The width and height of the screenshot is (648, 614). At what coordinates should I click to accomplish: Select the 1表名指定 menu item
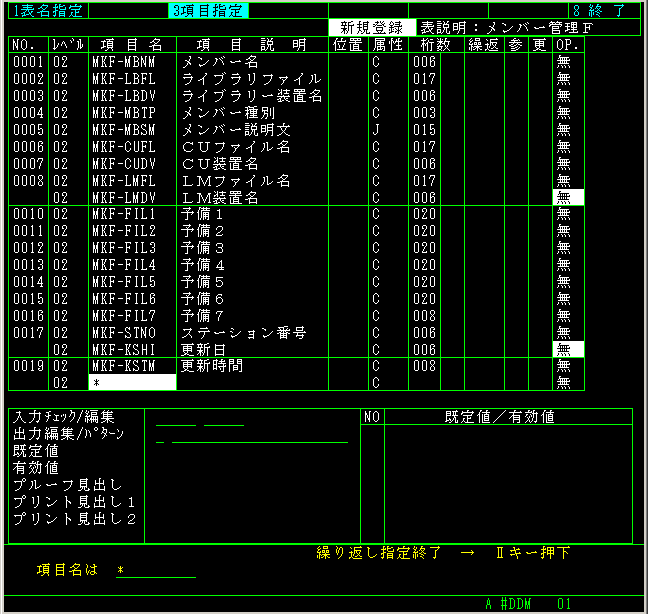[48, 11]
